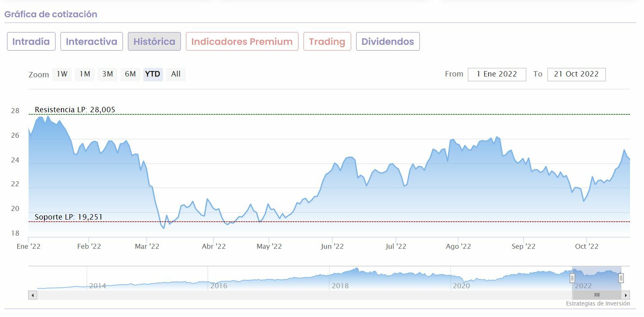Viewport: 644px width, 317px height.
Task: Switch to the Interactiva tab
Action: click(x=92, y=42)
